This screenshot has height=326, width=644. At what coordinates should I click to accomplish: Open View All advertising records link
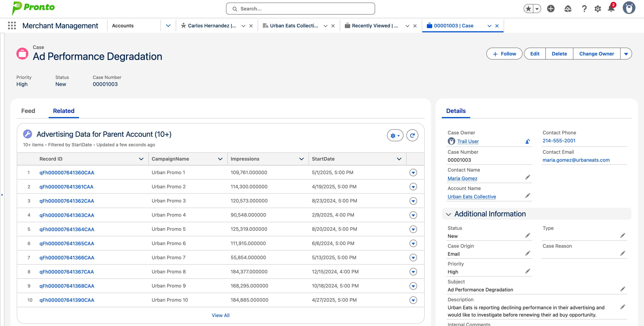click(x=220, y=315)
